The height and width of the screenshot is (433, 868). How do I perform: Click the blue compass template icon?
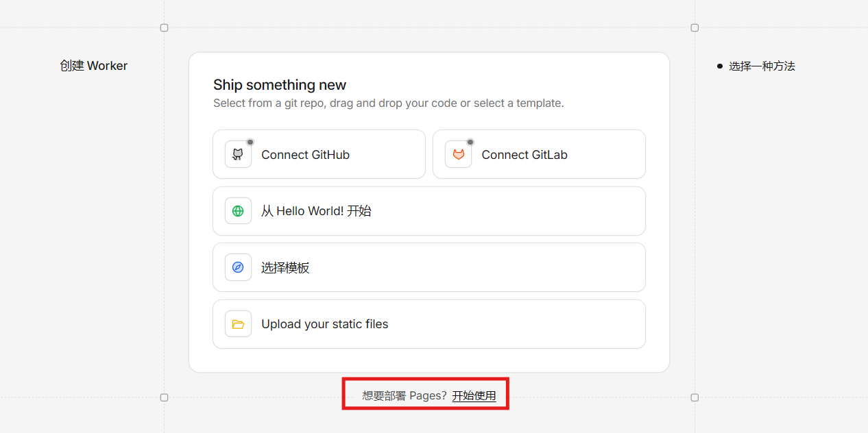tap(238, 267)
